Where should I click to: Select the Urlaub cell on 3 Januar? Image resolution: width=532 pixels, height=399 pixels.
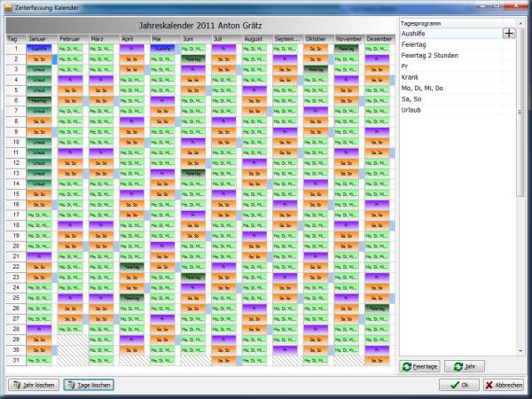coord(39,69)
